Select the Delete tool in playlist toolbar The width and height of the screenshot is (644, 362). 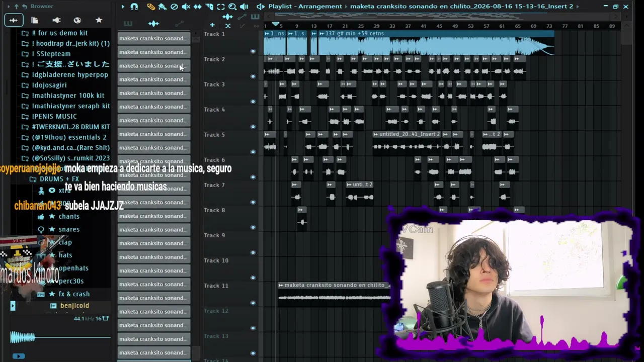point(174,7)
